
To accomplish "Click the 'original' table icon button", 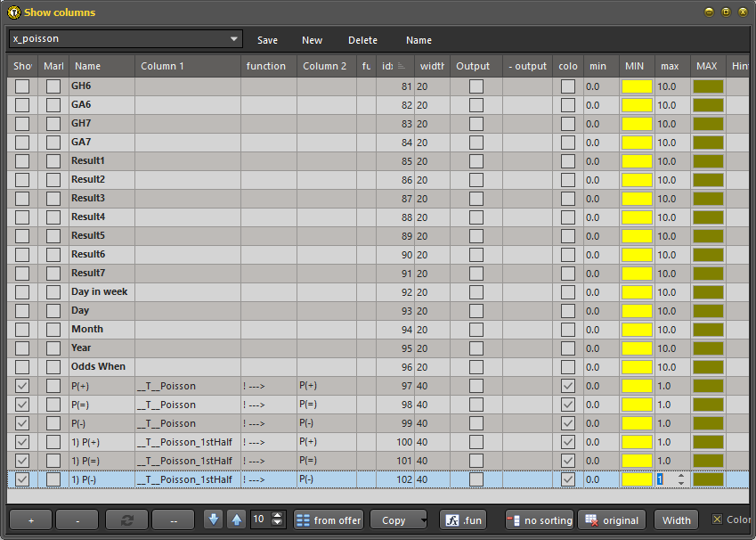I will click(x=612, y=520).
